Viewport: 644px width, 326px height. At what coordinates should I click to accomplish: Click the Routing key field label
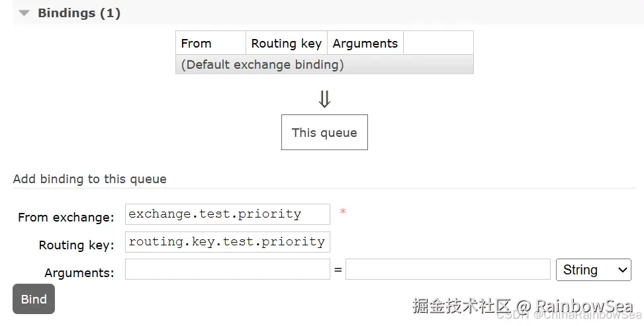click(x=76, y=245)
